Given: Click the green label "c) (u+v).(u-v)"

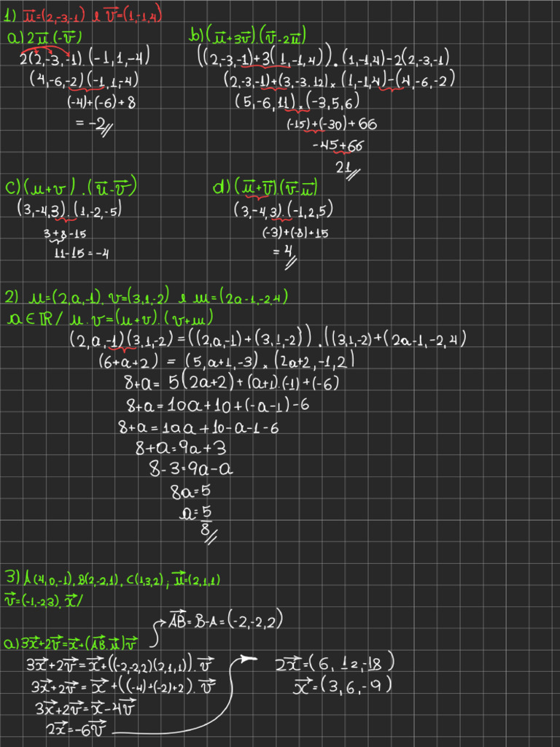Looking at the screenshot, I should [x=71, y=187].
